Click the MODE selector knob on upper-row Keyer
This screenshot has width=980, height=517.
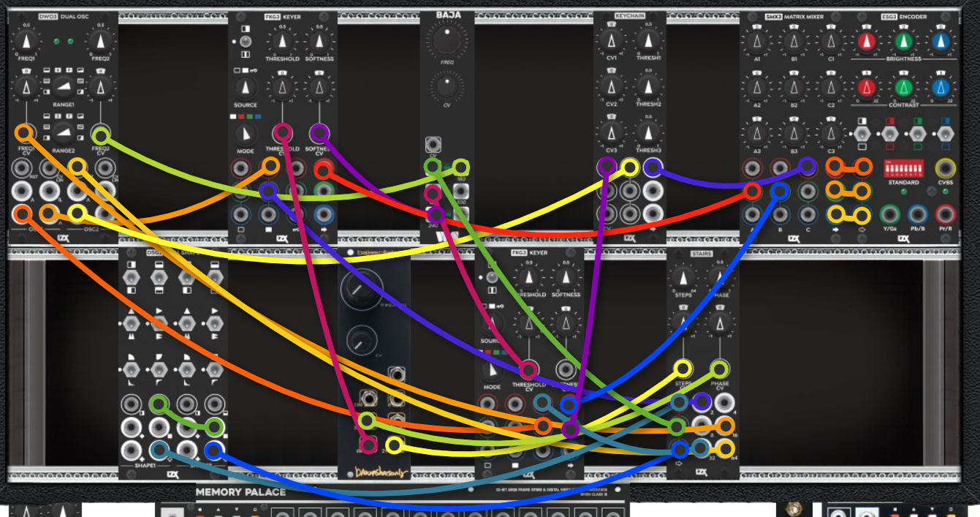click(x=246, y=135)
